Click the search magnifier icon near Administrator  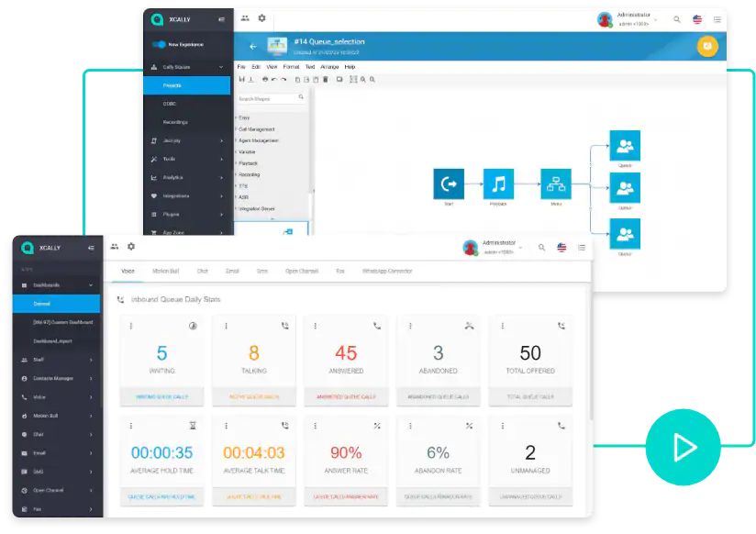click(x=677, y=19)
